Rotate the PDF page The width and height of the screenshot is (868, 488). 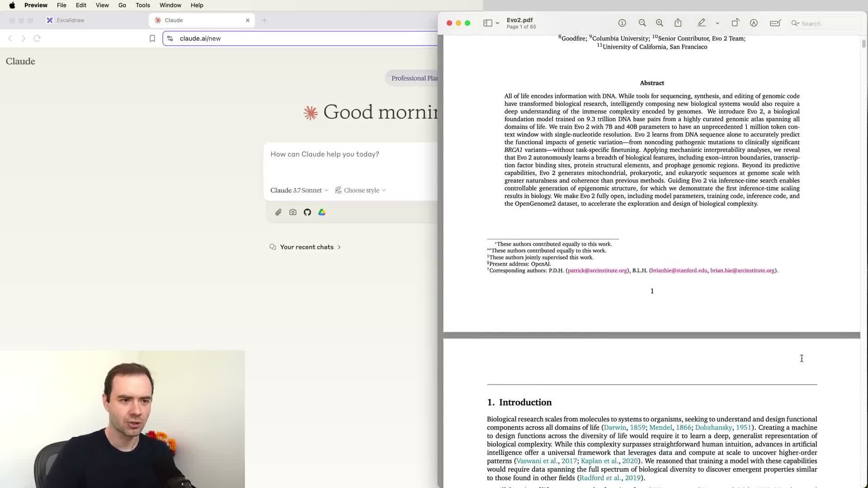click(x=735, y=23)
